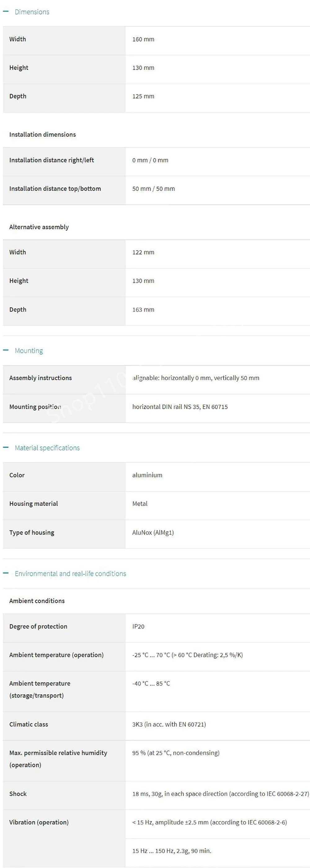Click the 160 mm width value
Screen dimensions: 310x868
[143, 39]
